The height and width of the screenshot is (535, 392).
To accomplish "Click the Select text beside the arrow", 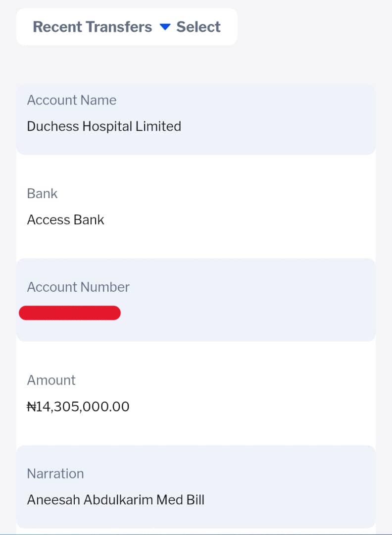I will click(x=198, y=27).
